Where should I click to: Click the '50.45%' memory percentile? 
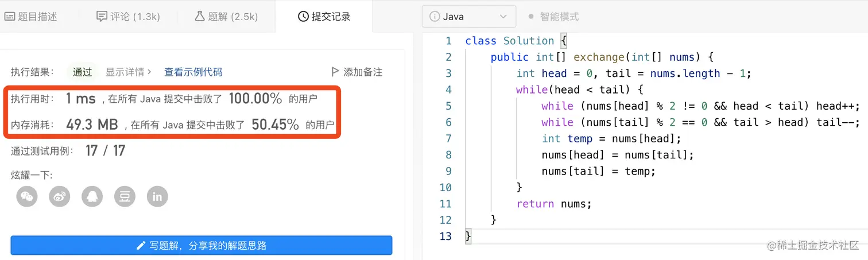[276, 124]
